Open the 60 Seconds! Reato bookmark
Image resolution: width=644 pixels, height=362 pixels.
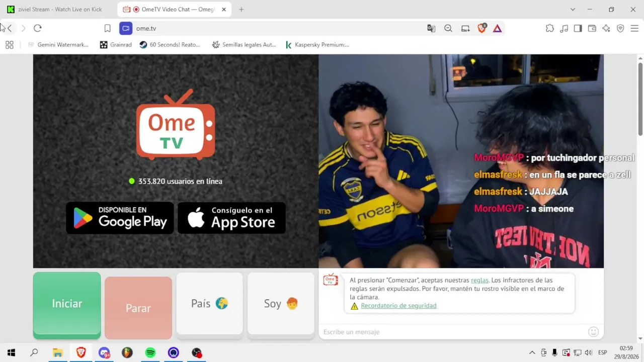170,45
